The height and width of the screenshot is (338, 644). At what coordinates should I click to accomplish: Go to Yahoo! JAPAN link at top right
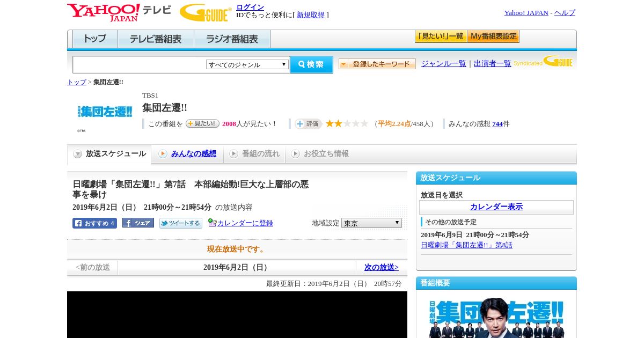click(x=526, y=13)
